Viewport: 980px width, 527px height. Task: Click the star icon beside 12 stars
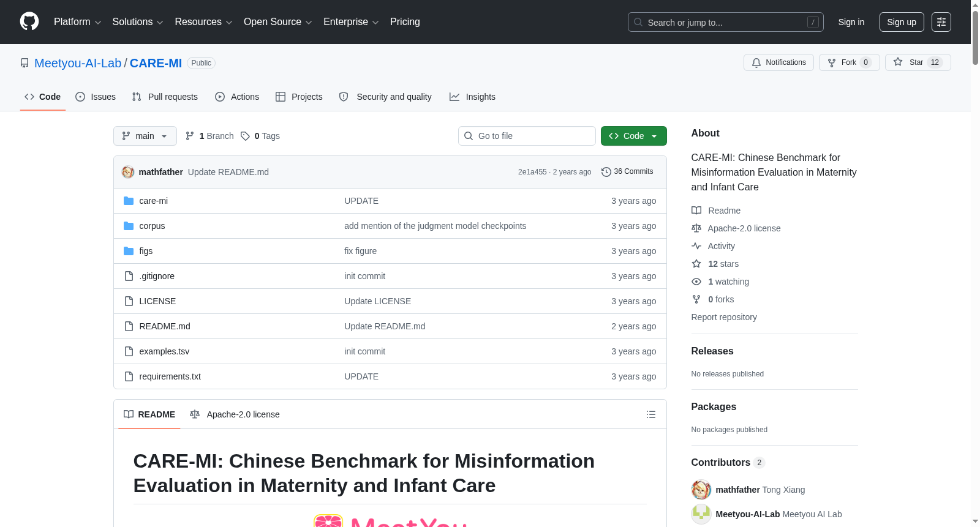(696, 264)
